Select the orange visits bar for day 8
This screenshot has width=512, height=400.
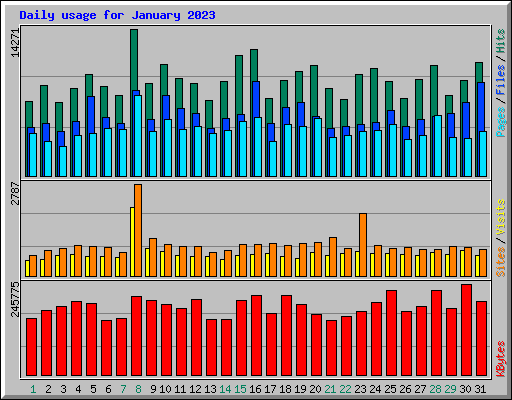coord(138,230)
